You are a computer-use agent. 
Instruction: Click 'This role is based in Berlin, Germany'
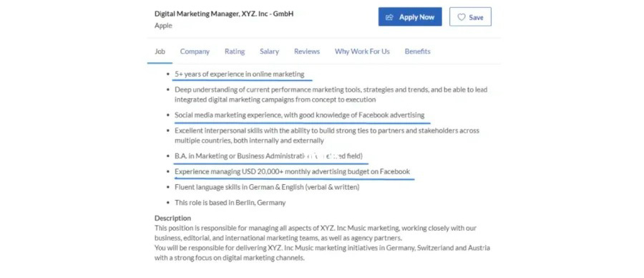(230, 202)
